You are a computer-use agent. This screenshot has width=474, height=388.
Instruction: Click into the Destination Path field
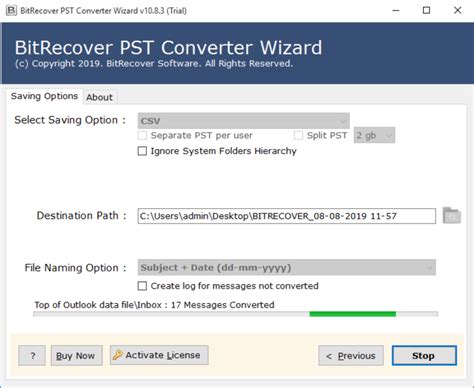[x=287, y=216]
